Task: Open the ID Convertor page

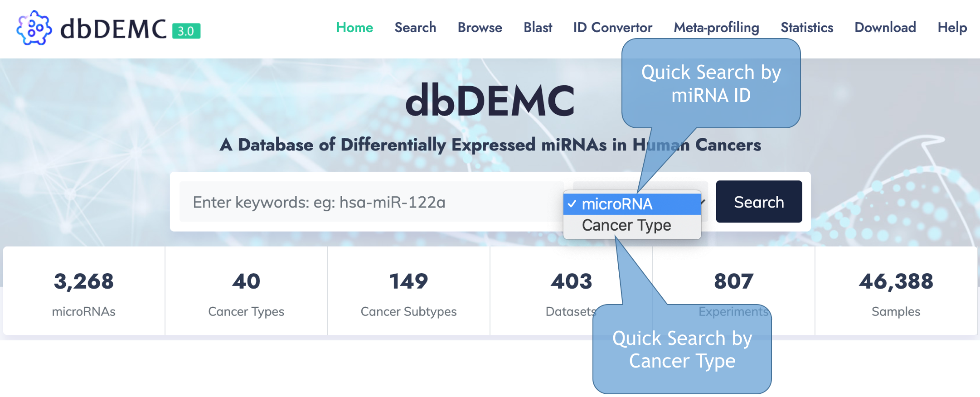Action: click(x=612, y=28)
